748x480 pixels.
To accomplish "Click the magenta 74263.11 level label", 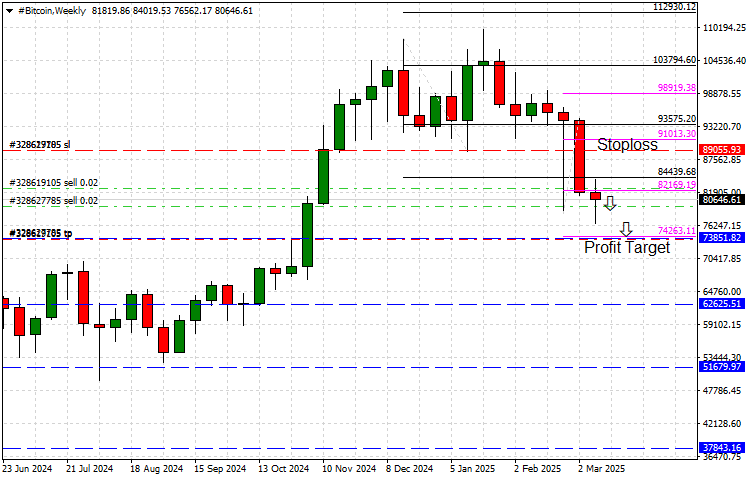I will [x=676, y=231].
